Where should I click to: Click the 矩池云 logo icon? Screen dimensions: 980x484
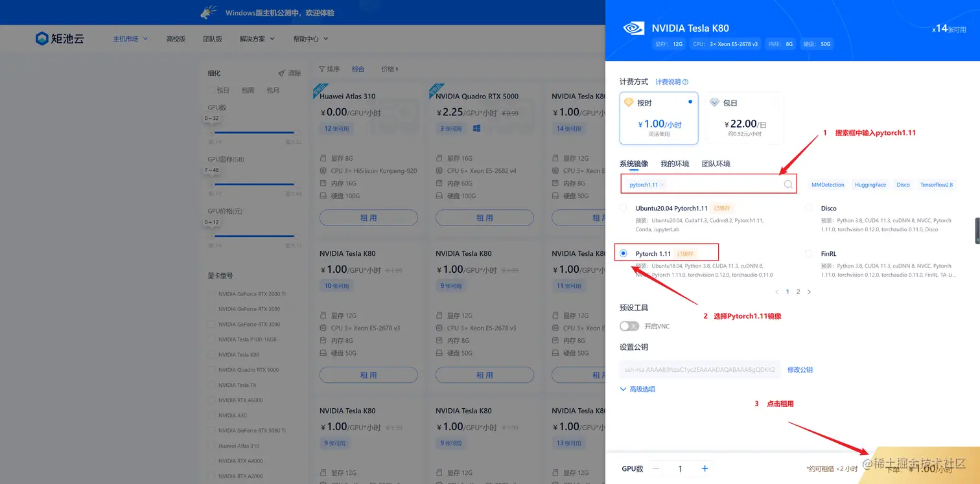[x=42, y=39]
